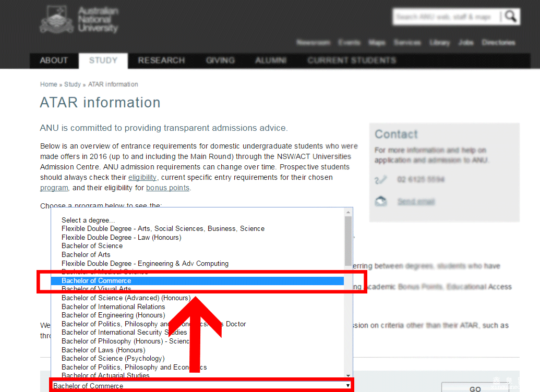The image size is (540, 392).
Task: Click the envelope icon beside Send email
Action: [x=381, y=202]
